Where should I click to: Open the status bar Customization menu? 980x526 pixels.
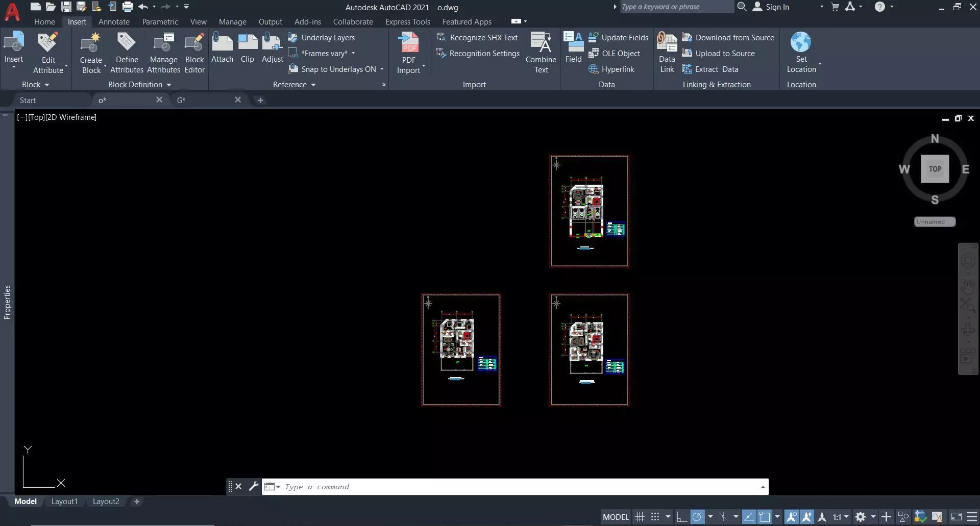click(x=972, y=517)
